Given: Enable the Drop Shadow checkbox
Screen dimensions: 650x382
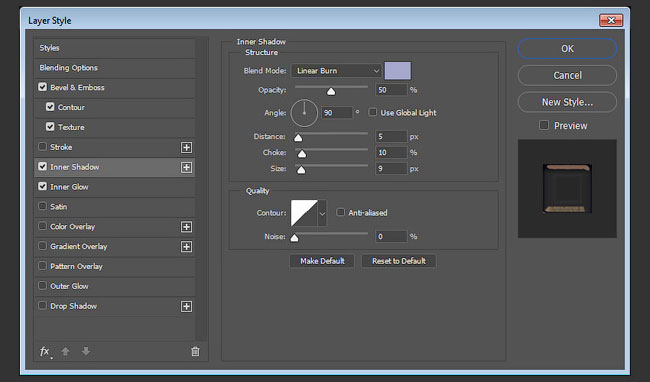Looking at the screenshot, I should pos(42,305).
